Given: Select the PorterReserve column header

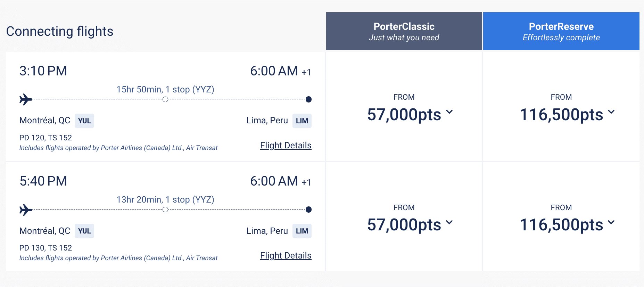Looking at the screenshot, I should [561, 31].
